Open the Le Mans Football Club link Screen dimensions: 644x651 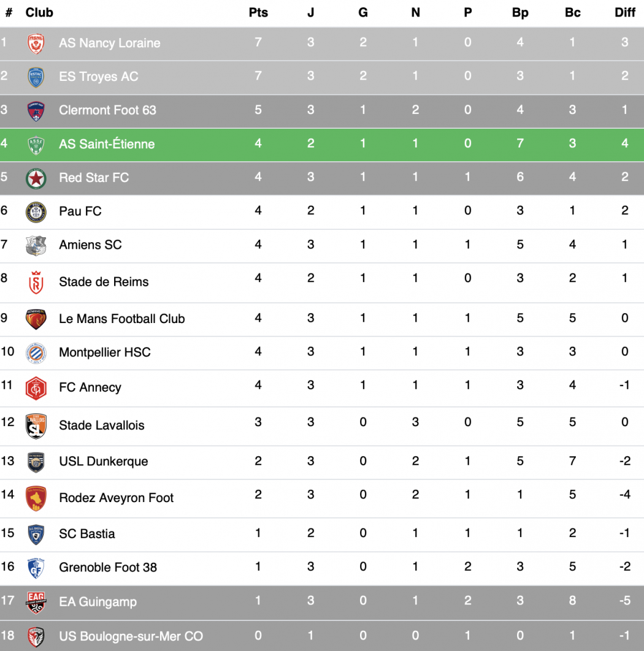coord(121,318)
